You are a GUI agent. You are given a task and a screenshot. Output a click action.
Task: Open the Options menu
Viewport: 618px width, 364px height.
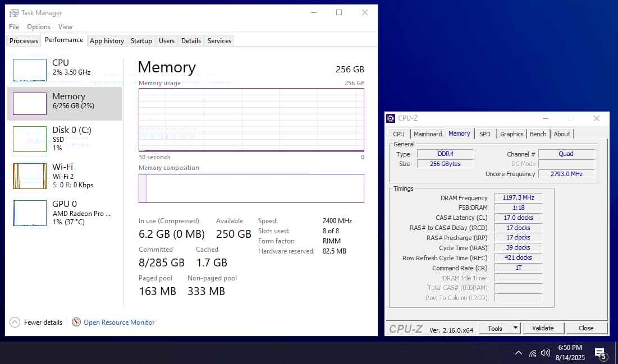[x=39, y=26]
